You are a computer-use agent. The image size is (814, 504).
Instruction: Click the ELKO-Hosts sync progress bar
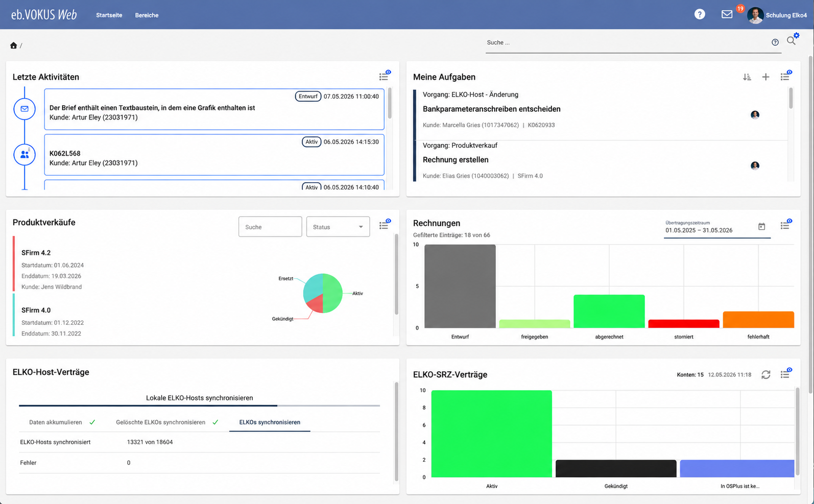[199, 405]
